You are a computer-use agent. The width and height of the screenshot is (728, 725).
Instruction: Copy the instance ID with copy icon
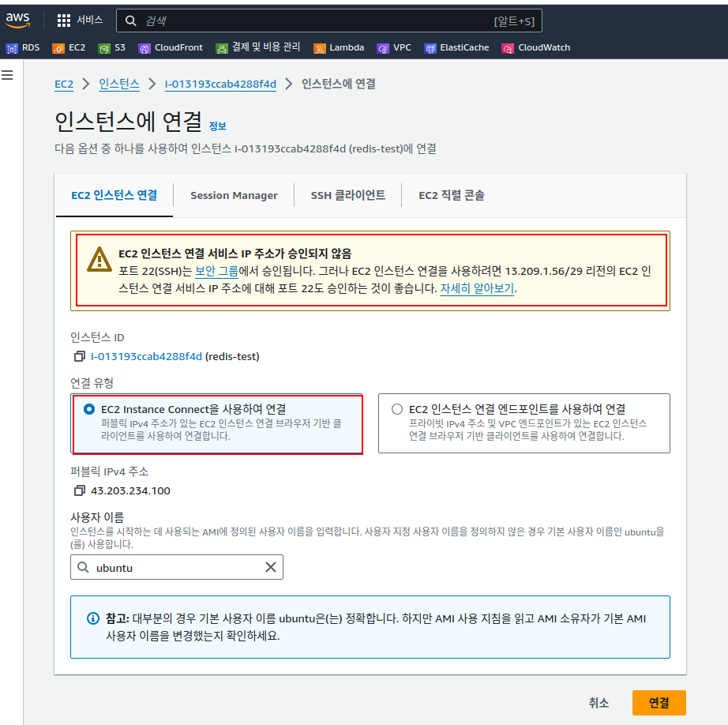tap(80, 356)
